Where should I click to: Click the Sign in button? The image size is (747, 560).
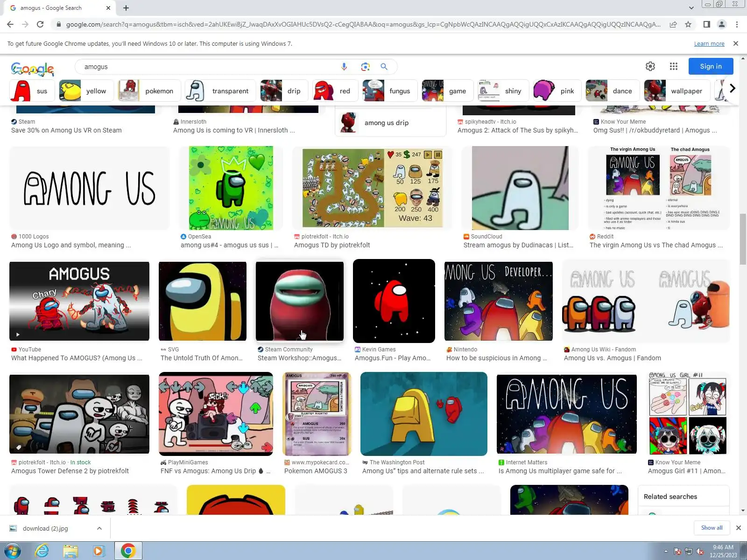click(711, 66)
